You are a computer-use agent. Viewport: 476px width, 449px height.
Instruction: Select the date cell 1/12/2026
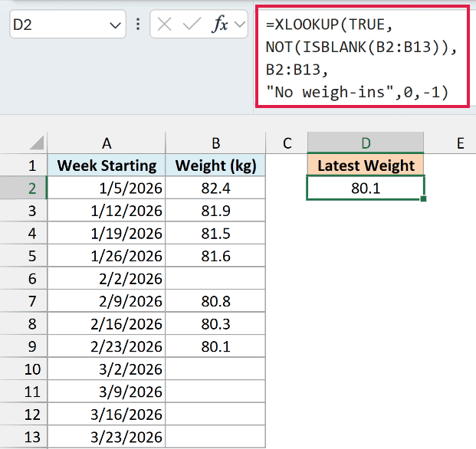point(107,211)
